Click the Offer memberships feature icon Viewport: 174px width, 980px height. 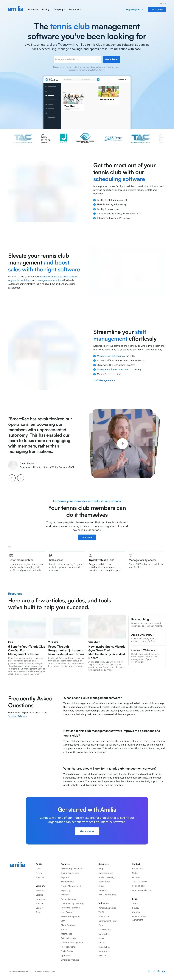point(11,555)
